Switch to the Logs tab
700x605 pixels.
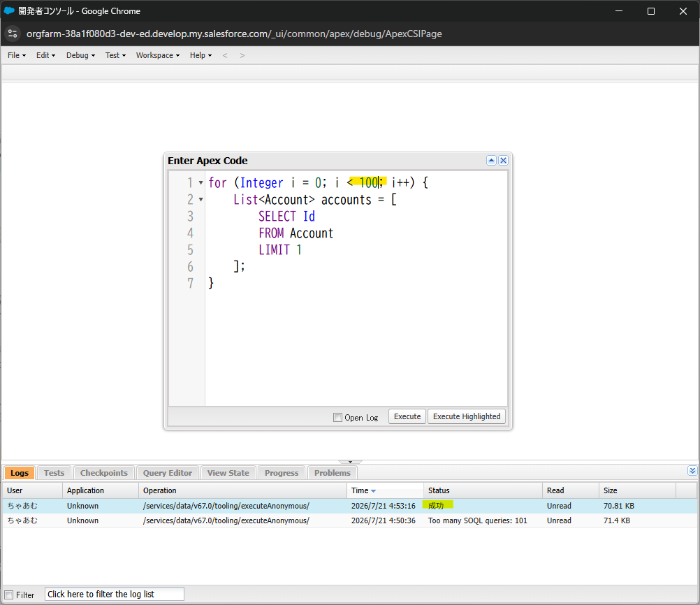click(19, 473)
